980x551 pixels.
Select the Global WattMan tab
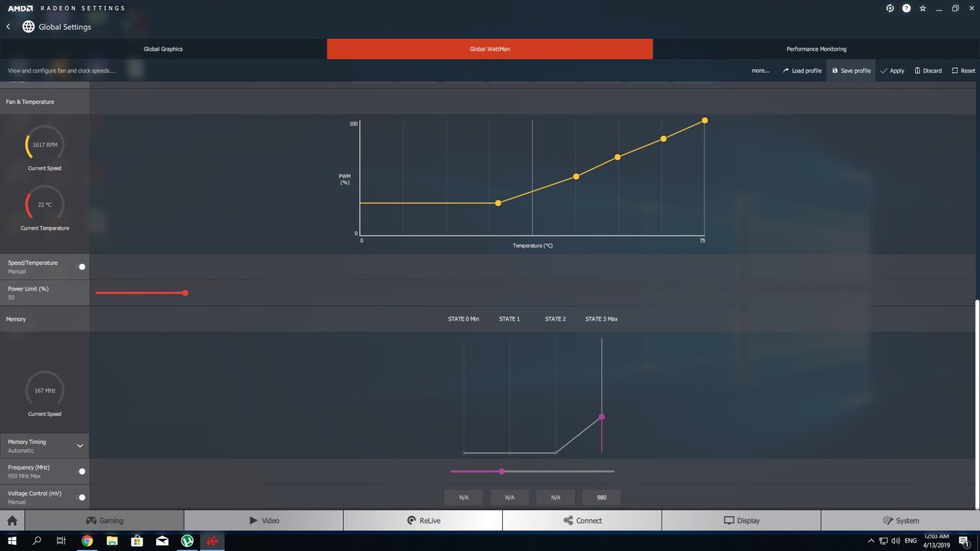(x=490, y=49)
